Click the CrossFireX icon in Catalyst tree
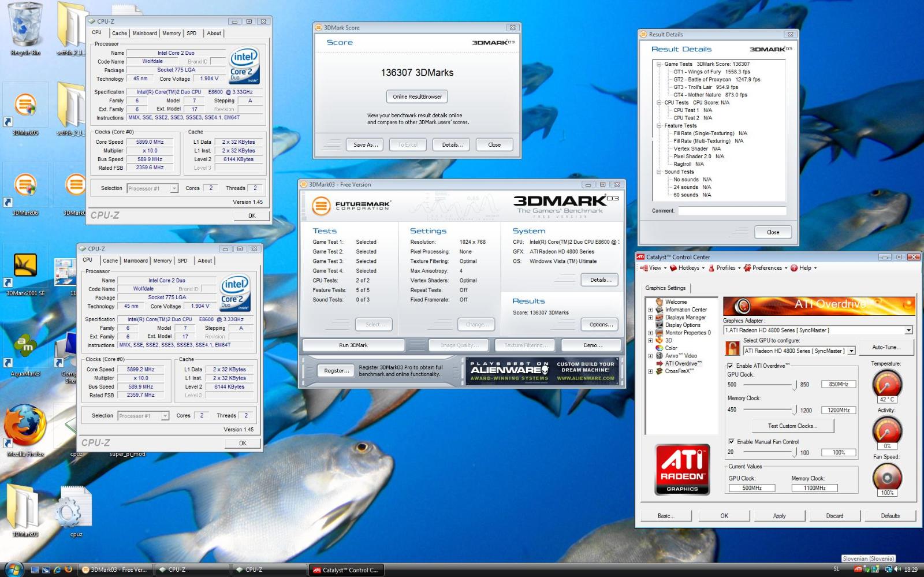Image resolution: width=924 pixels, height=577 pixels. point(659,371)
